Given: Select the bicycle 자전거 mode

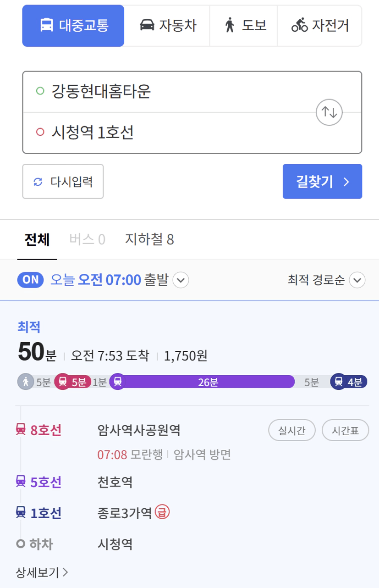Looking at the screenshot, I should point(320,26).
